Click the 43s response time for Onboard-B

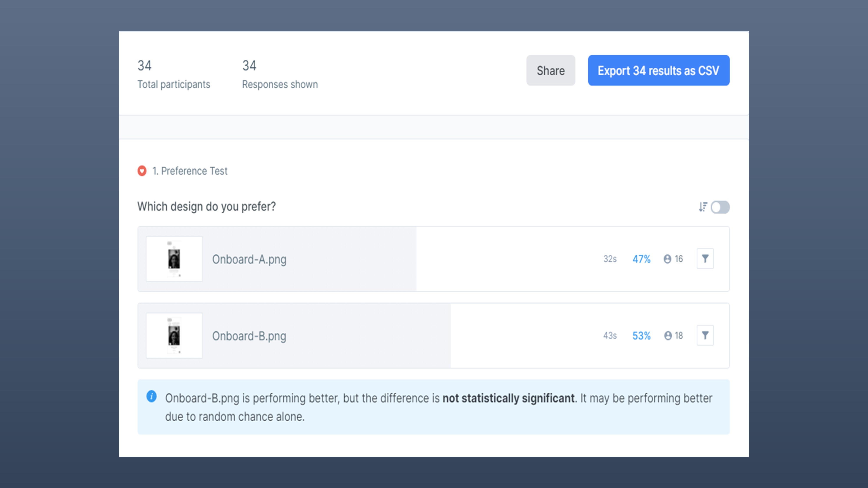610,336
